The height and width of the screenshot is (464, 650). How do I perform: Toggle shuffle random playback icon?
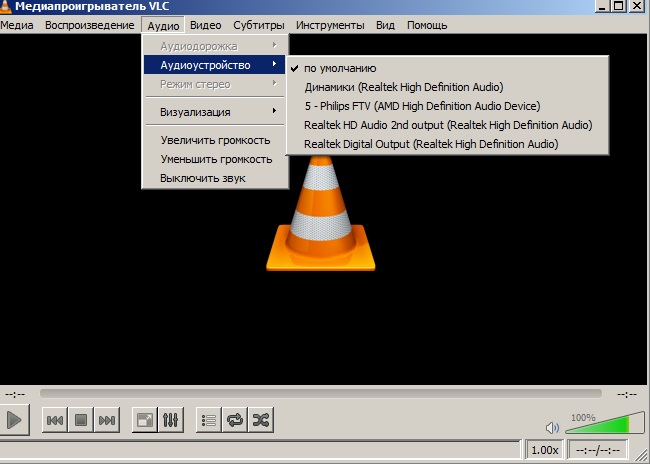pyautogui.click(x=261, y=420)
